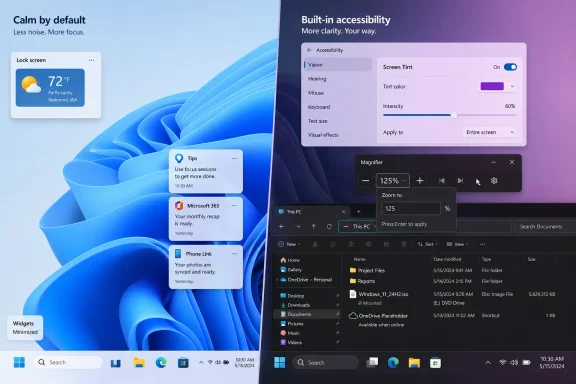
Task: Click Magnifier previous reading button
Action: pyautogui.click(x=442, y=180)
